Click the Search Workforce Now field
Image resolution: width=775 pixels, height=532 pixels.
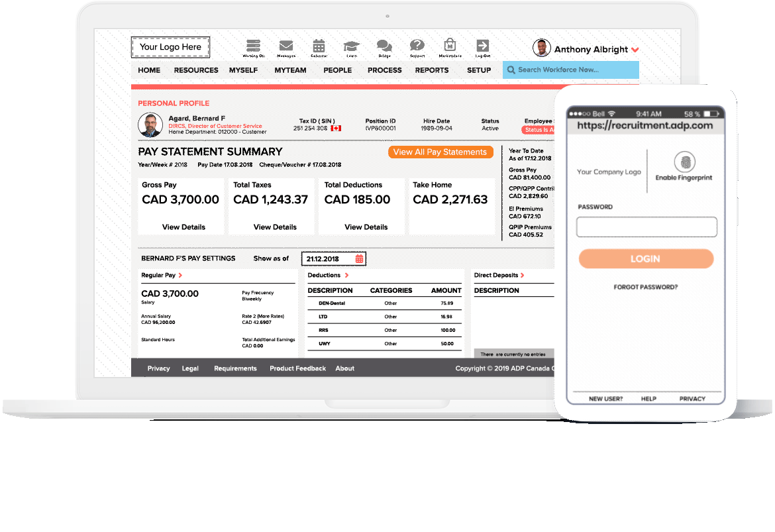pyautogui.click(x=571, y=70)
